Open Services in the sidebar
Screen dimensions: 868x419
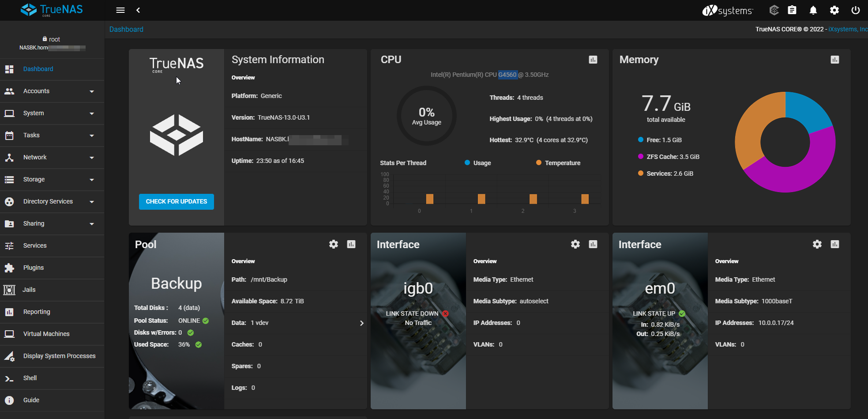click(x=52, y=246)
